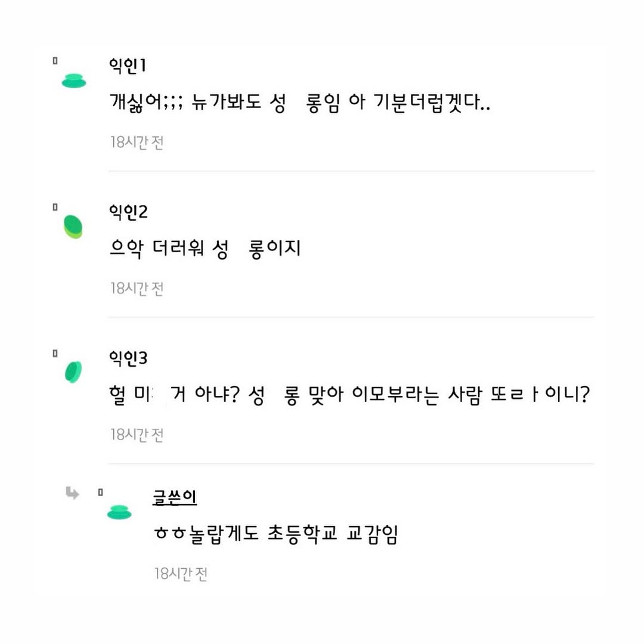Select the 익인3 username
The height and width of the screenshot is (644, 644).
point(128,358)
